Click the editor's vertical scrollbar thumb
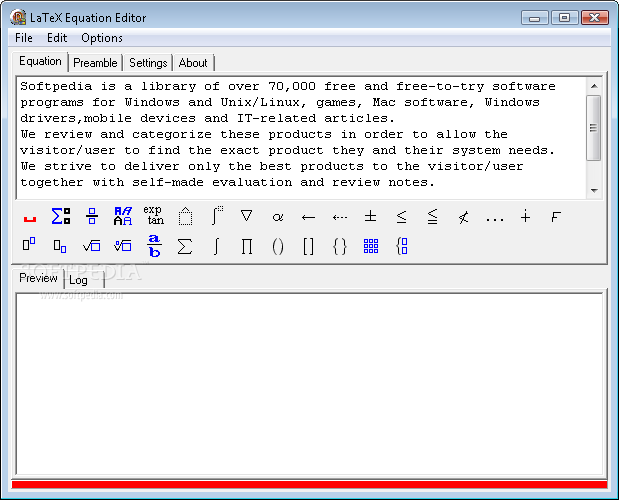 (594, 128)
